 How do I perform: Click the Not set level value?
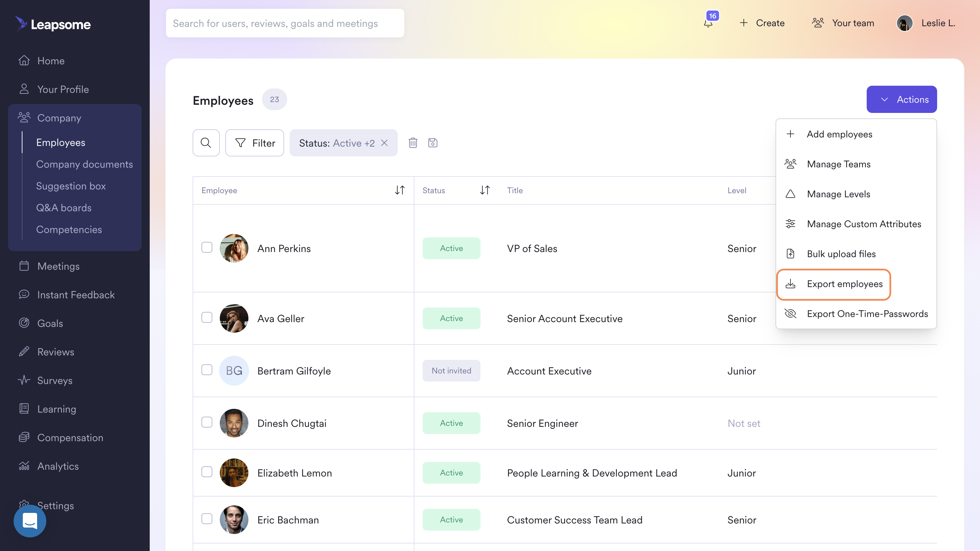point(744,423)
